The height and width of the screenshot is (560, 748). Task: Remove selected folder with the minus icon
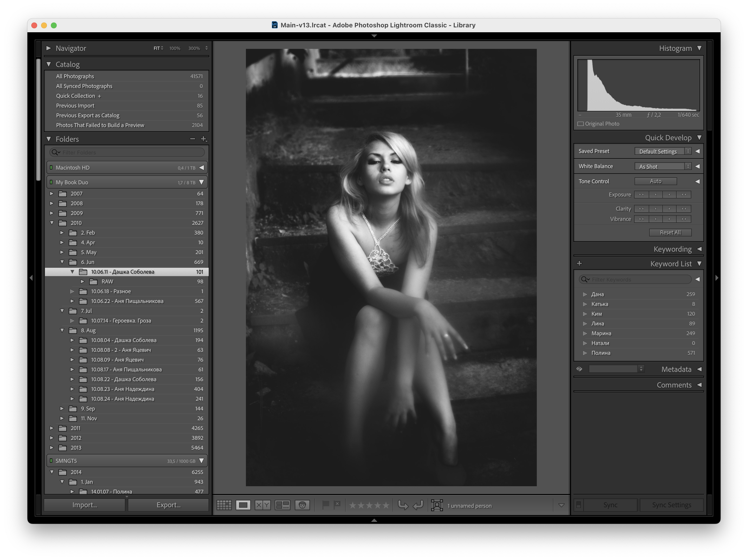(x=193, y=139)
